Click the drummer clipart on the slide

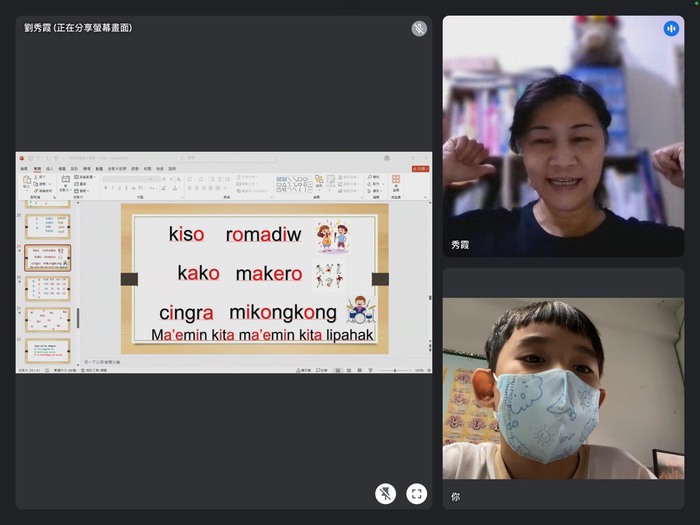(357, 310)
